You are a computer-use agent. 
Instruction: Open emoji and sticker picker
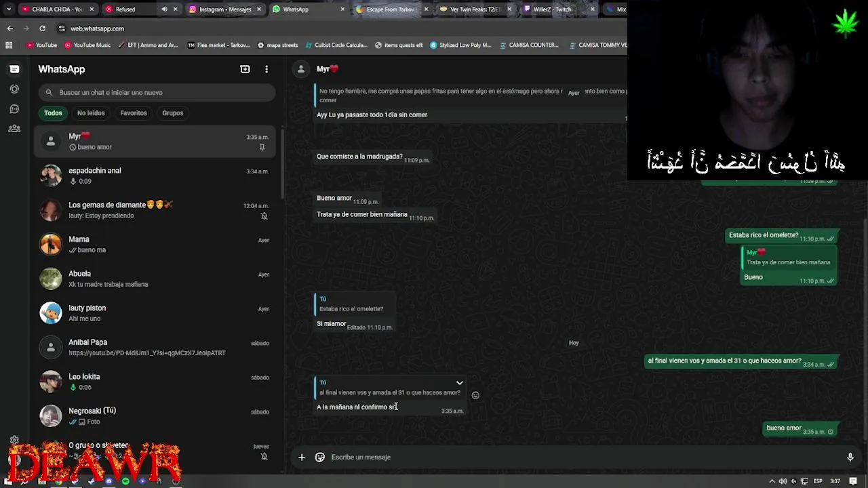[320, 457]
